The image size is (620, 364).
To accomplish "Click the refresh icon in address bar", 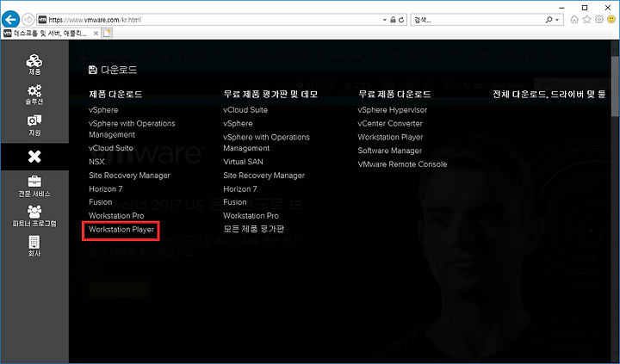I will (401, 20).
